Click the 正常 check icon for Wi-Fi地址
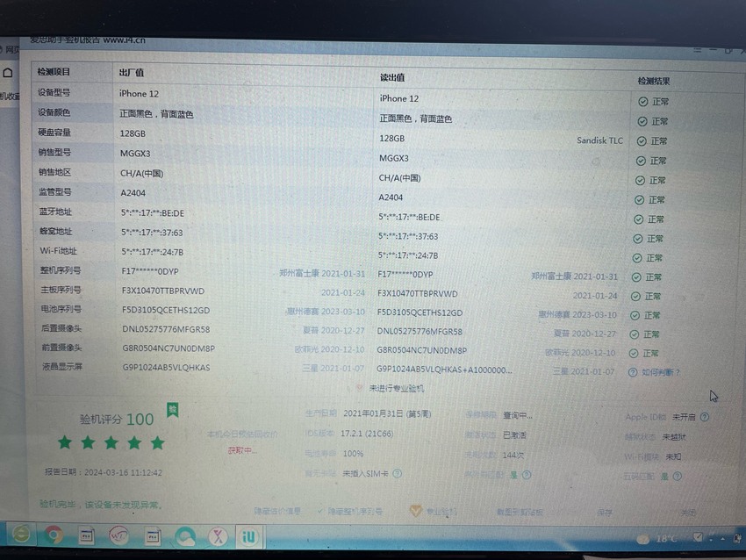 (x=637, y=258)
